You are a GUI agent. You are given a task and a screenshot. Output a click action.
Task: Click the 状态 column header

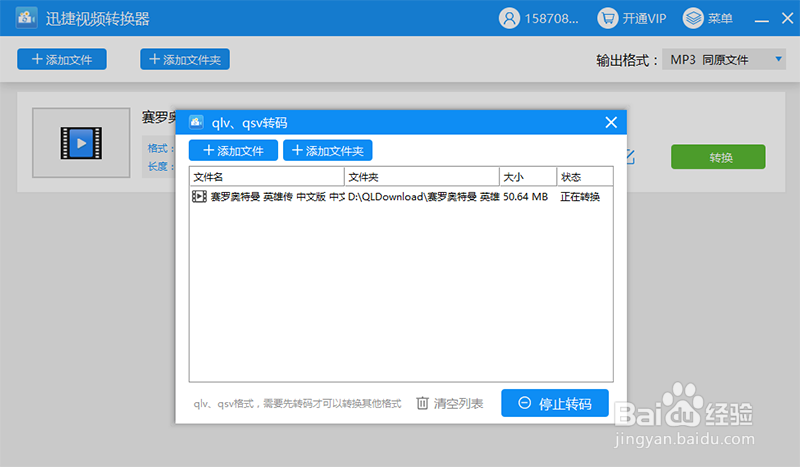click(x=585, y=177)
